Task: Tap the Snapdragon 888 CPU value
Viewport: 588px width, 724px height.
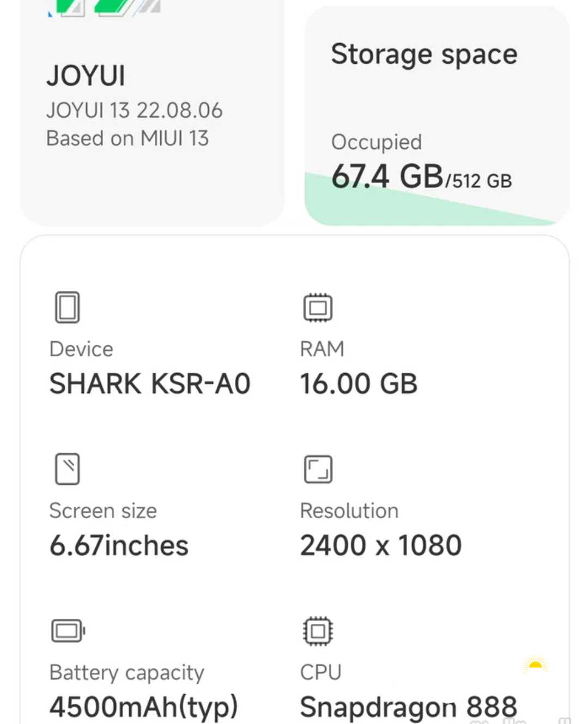Action: pos(408,707)
